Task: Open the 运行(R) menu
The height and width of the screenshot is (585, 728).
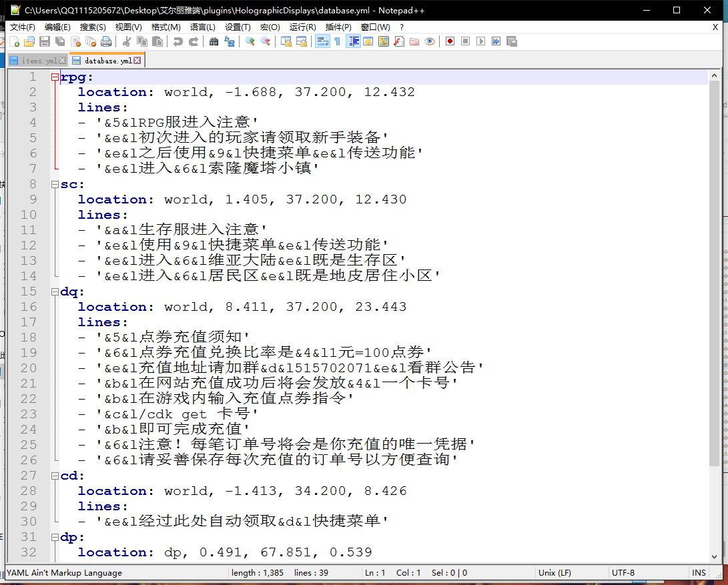Action: point(303,27)
